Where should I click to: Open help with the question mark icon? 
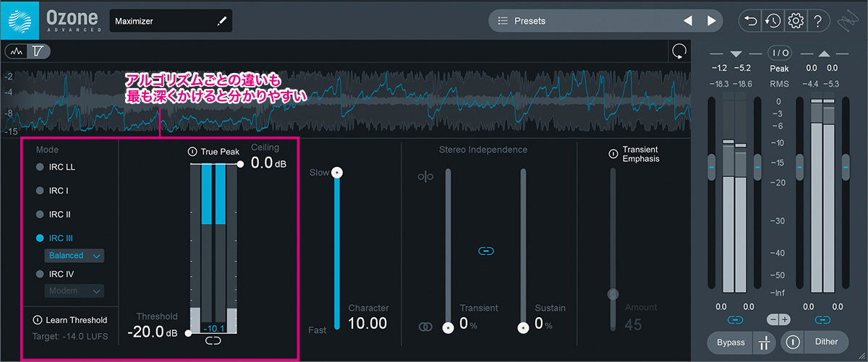pos(817,21)
